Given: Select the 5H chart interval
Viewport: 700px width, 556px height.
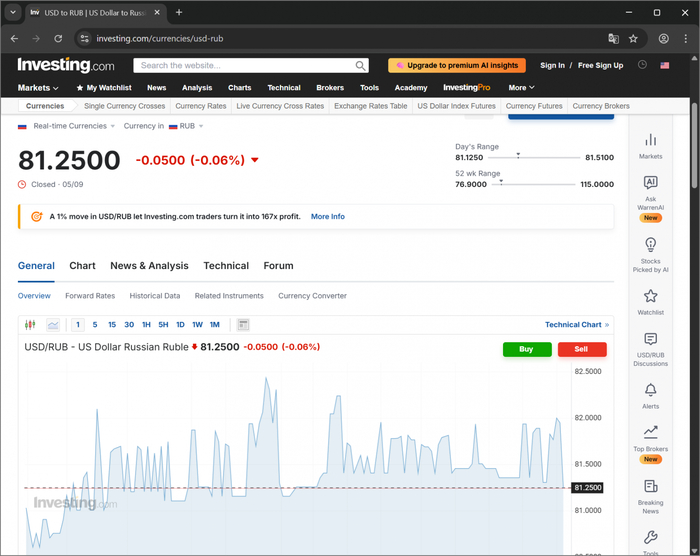Looking at the screenshot, I should 163,325.
